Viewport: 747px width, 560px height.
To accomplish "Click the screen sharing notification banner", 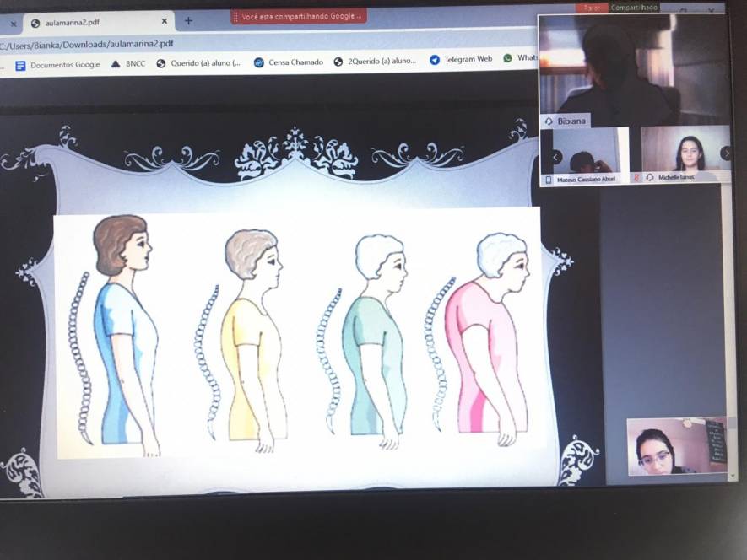I will [299, 16].
